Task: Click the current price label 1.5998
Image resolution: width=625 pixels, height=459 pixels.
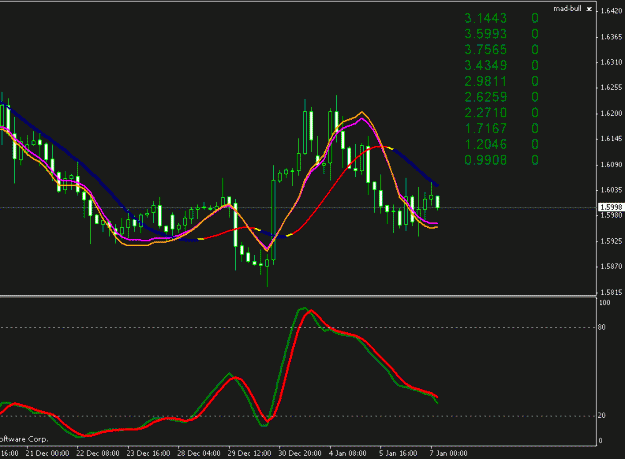Action: 611,207
